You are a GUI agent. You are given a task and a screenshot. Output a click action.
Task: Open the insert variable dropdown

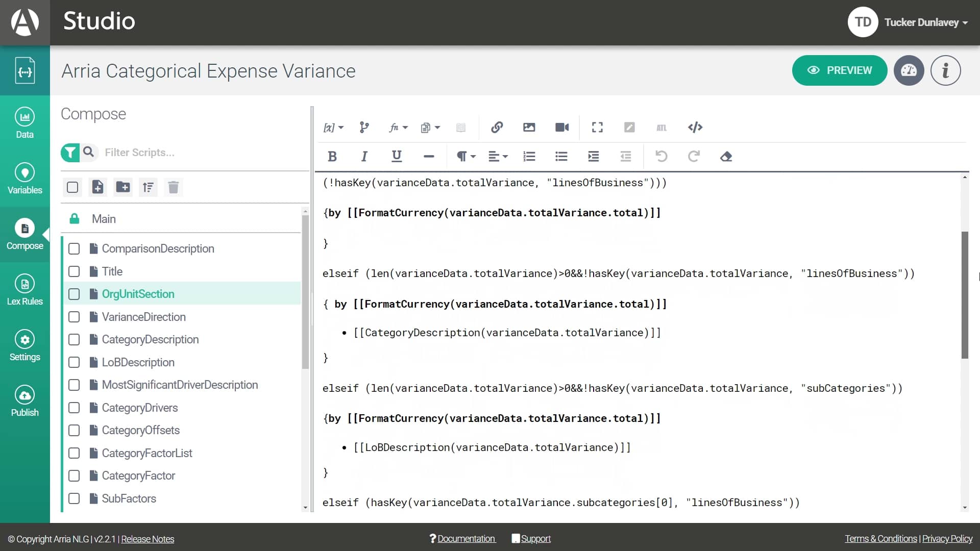coord(333,128)
